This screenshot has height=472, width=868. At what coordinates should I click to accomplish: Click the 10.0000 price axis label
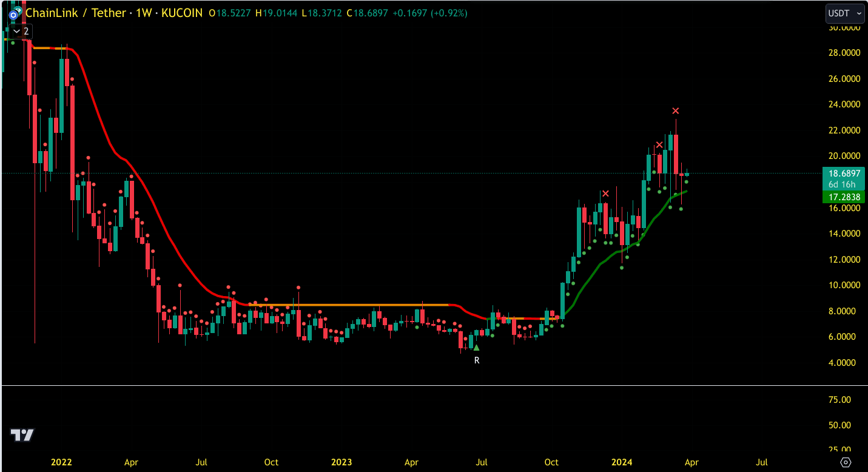pos(844,285)
